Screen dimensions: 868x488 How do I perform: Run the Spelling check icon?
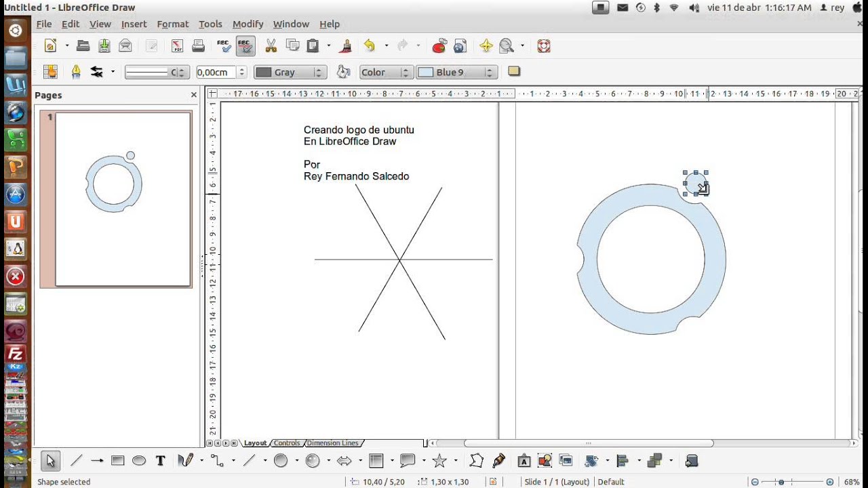pos(224,46)
